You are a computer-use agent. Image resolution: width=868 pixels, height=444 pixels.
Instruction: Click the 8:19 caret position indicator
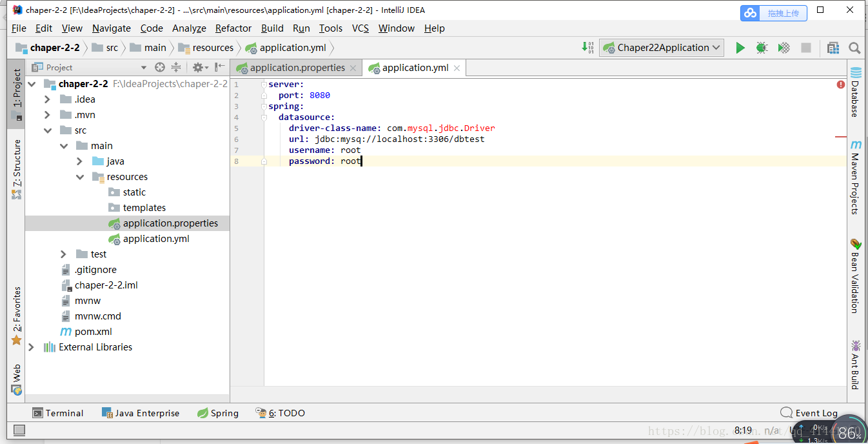coord(743,430)
